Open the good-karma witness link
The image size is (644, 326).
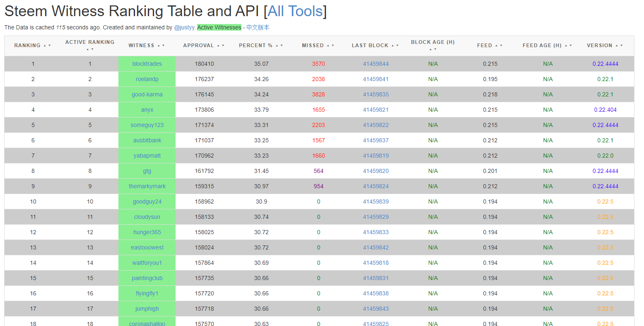[147, 94]
